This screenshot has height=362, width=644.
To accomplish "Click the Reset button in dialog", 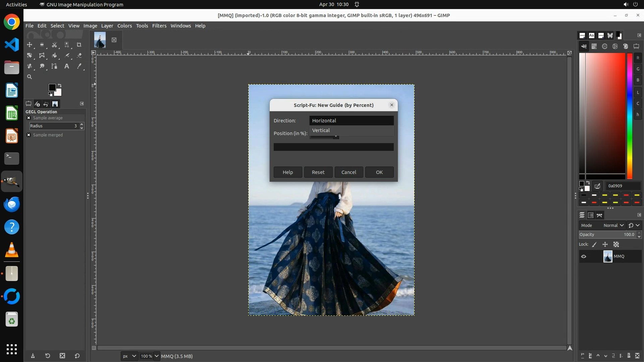I will pyautogui.click(x=318, y=172).
